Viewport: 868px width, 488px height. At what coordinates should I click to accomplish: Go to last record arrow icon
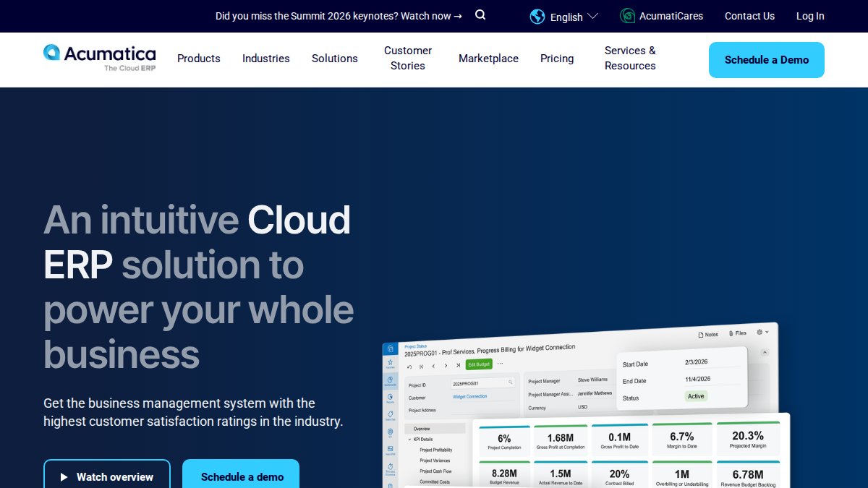(458, 365)
